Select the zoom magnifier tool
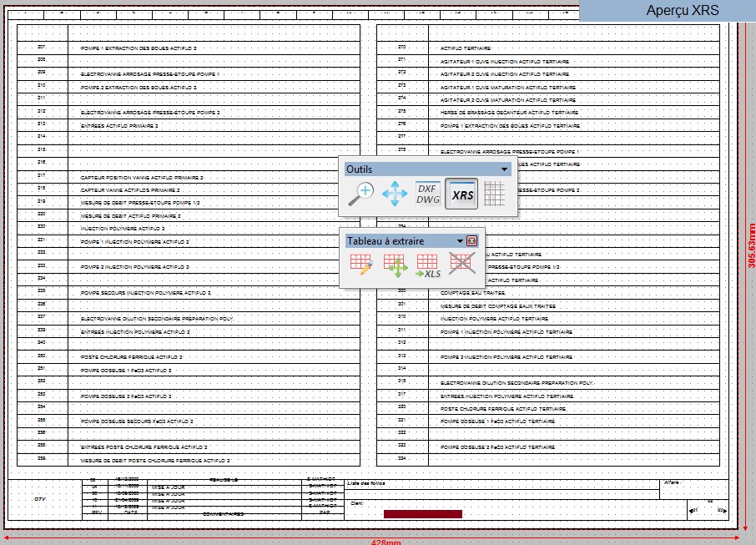 click(x=360, y=194)
